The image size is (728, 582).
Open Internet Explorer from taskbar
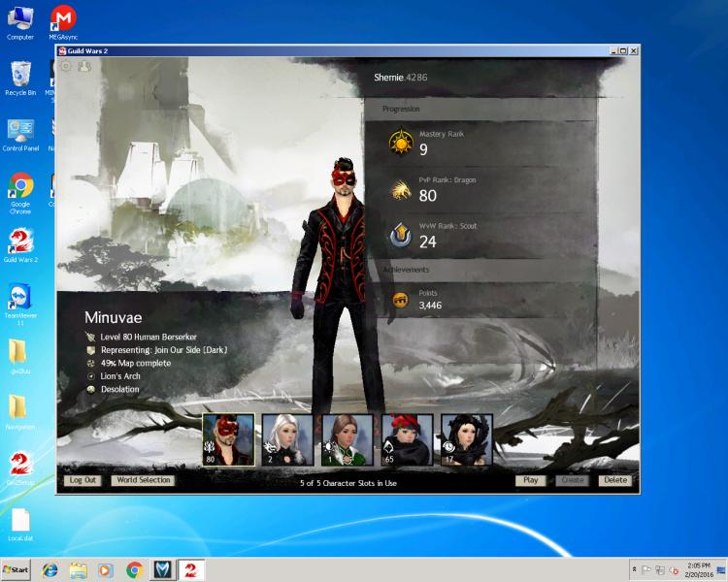click(50, 570)
